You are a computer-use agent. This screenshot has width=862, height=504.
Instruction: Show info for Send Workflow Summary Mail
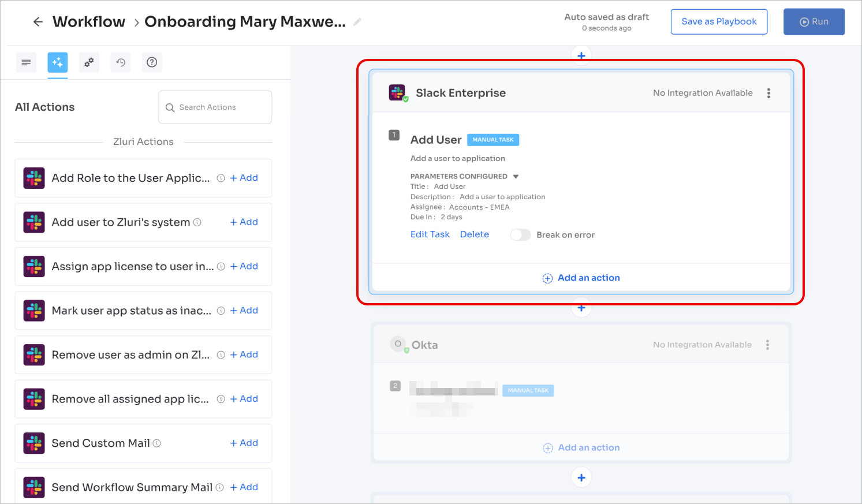pos(219,487)
